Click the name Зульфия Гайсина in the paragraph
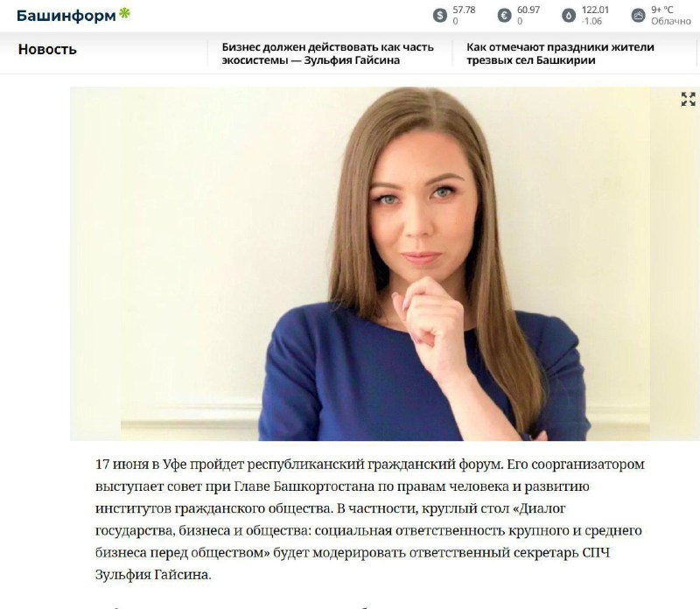This screenshot has width=700, height=609. [x=151, y=575]
